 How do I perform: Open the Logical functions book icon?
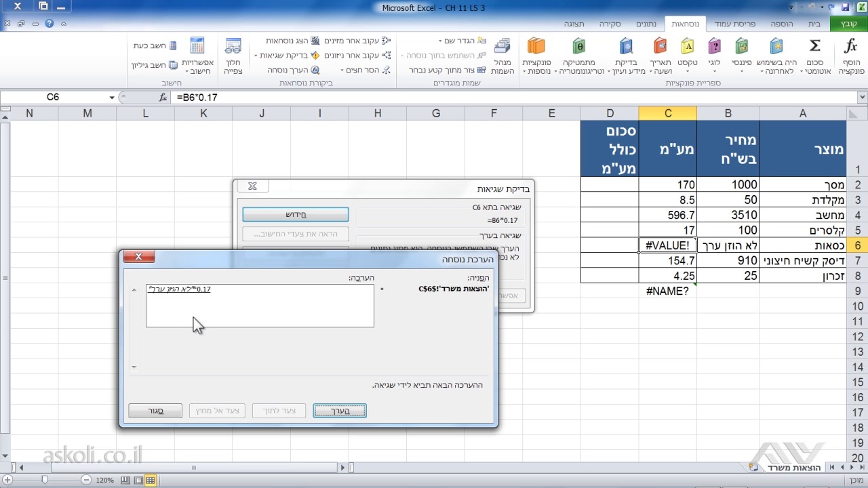[715, 46]
